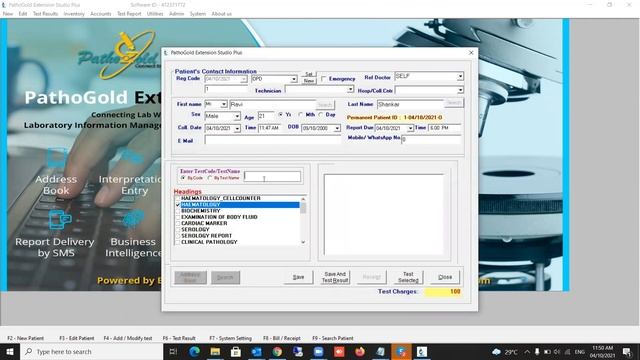Screen dimensions: 640x360
Task: Launch Microsoft Edge from the taskbar
Action: (194, 351)
